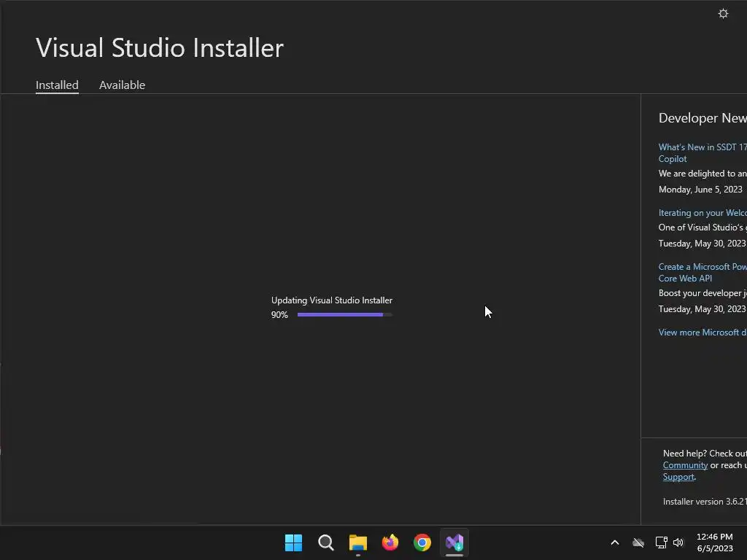Click the Developer News heading
This screenshot has width=747, height=560.
[703, 118]
